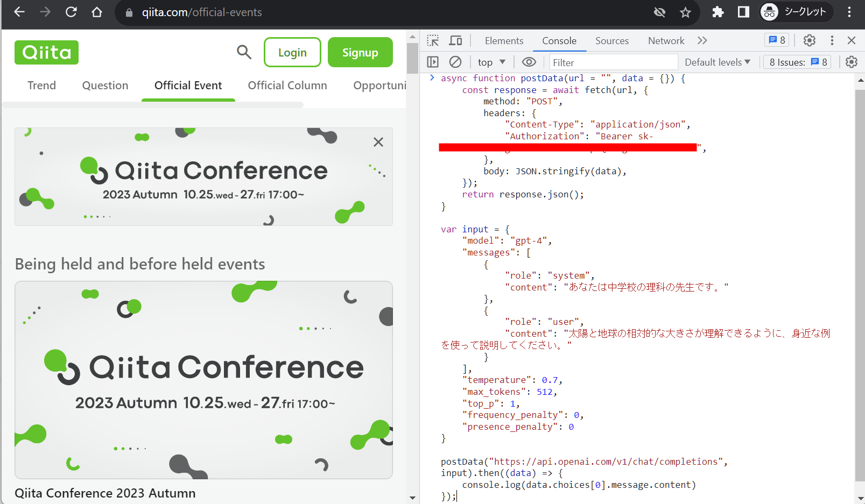Click the page scrollbar down arrow
Screen dimensions: 865x504
(413, 498)
